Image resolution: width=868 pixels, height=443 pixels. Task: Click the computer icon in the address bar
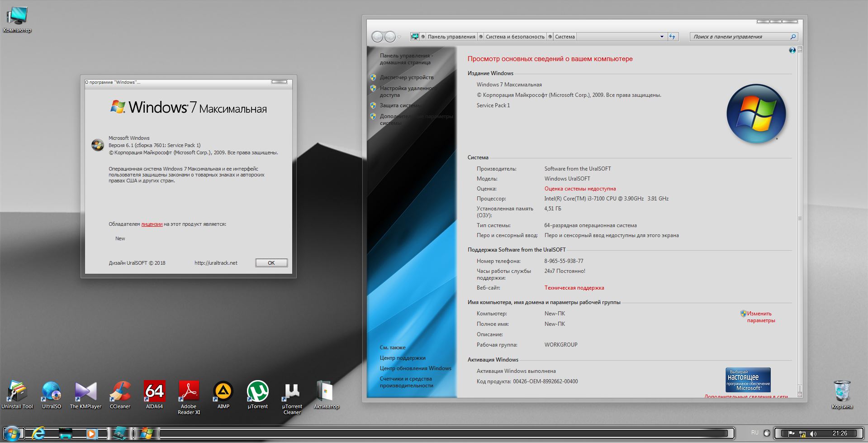click(415, 37)
